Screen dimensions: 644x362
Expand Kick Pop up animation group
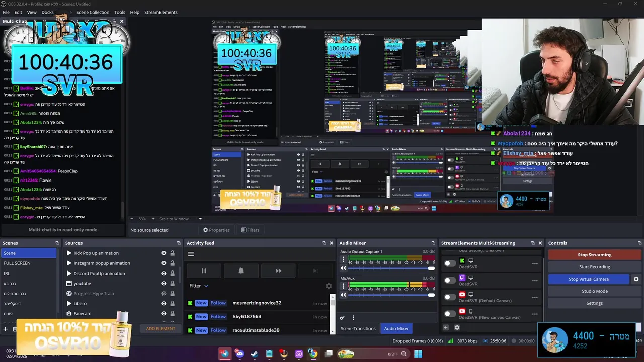point(69,253)
